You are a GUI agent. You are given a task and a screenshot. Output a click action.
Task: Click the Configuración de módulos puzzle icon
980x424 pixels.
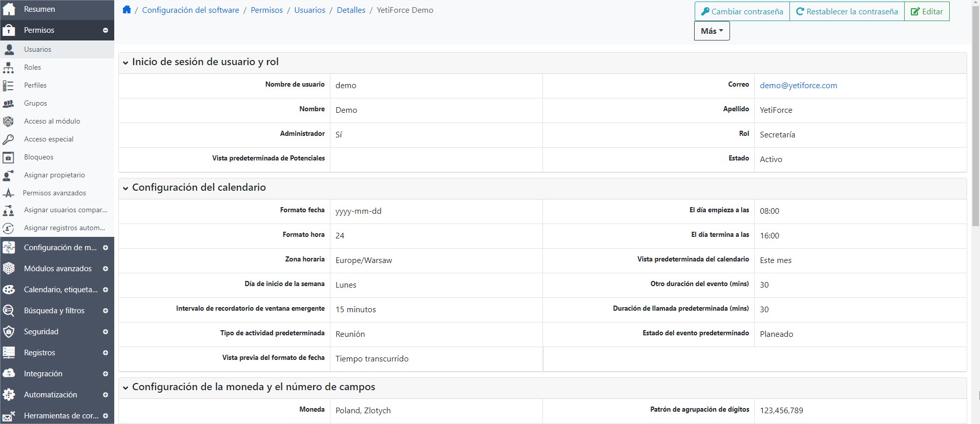pos(9,247)
